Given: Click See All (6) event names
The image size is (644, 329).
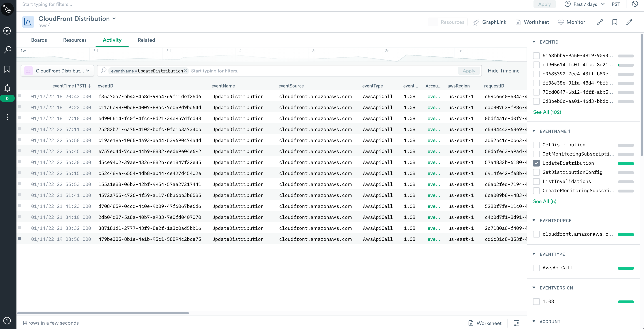Looking at the screenshot, I should tap(544, 201).
